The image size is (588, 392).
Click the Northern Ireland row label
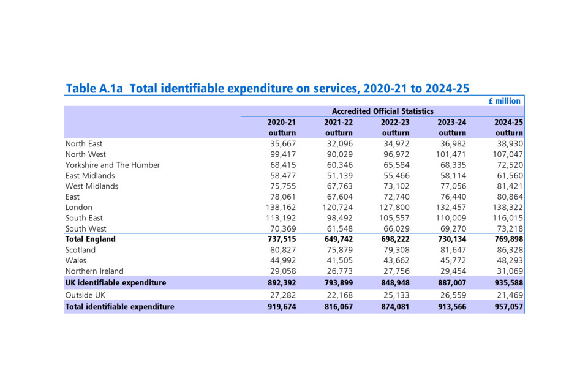(x=94, y=271)
